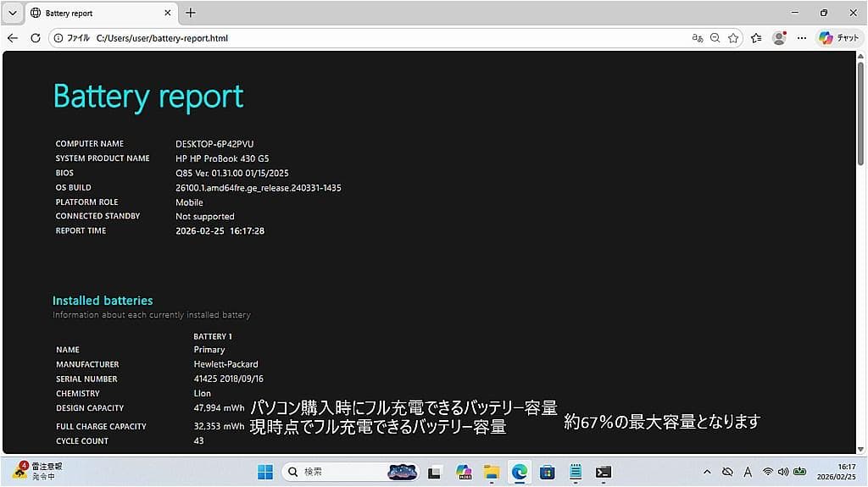Launch the Copilot app from taskbar
This screenshot has height=487, width=868.
464,472
